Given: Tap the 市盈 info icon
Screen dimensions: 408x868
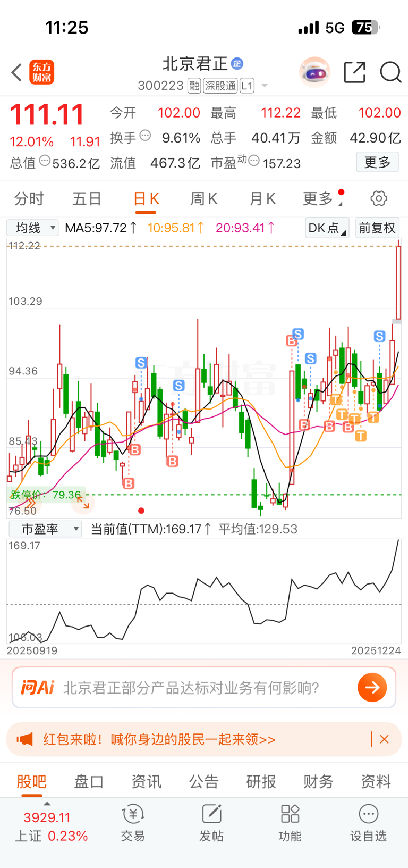Looking at the screenshot, I should pos(254,160).
